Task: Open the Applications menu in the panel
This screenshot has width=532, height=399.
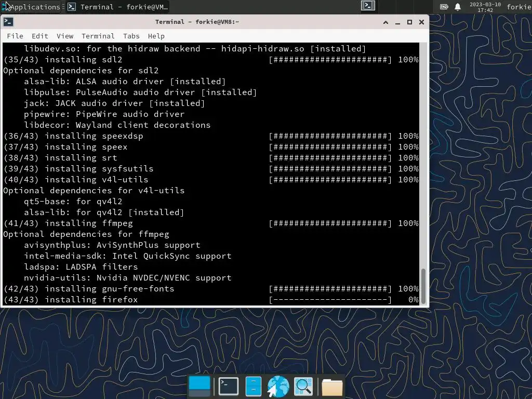Action: pos(31,7)
